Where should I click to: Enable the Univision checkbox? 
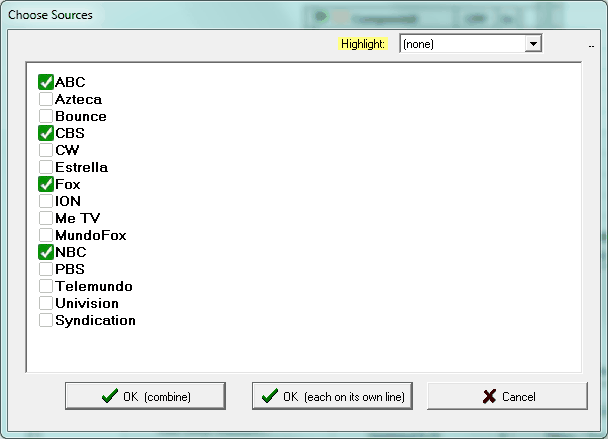(x=46, y=303)
